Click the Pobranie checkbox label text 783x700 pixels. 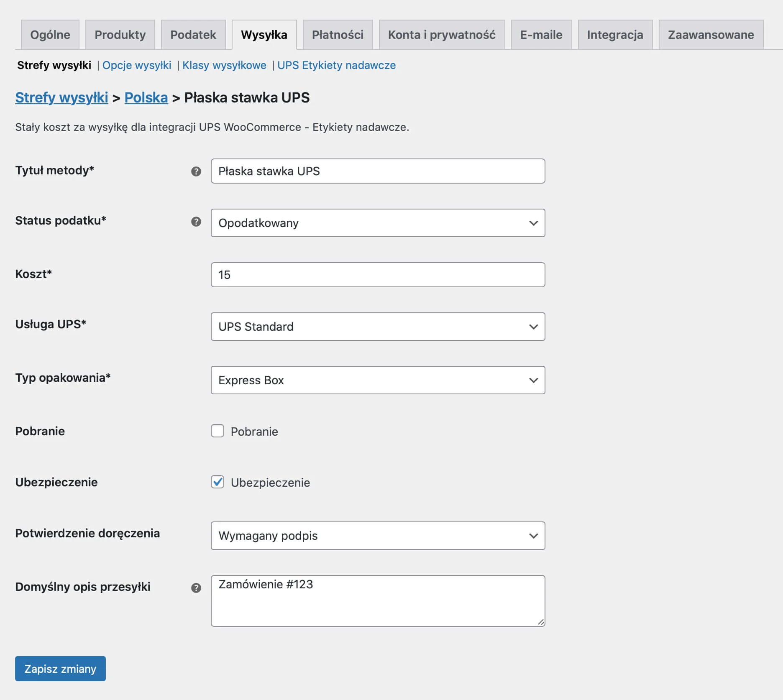click(x=254, y=432)
